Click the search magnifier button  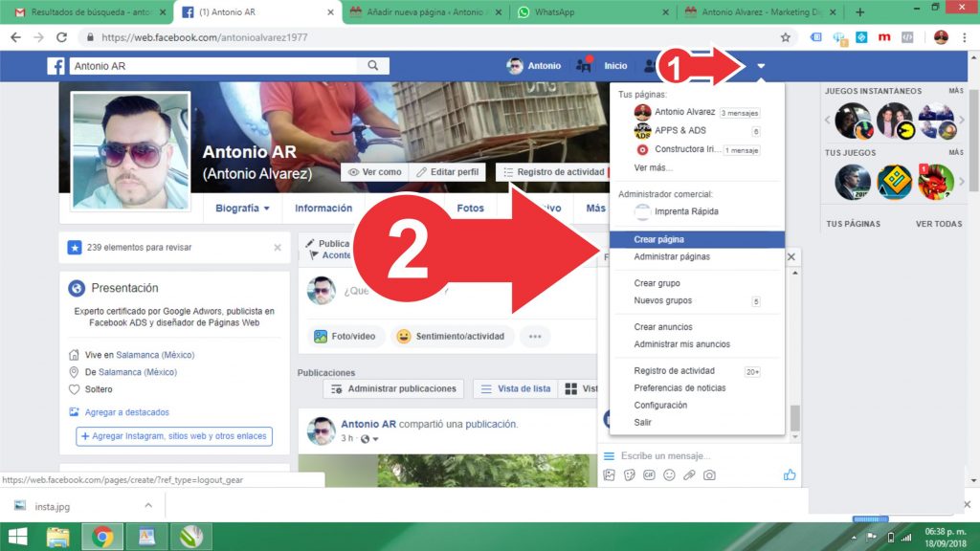pos(373,66)
